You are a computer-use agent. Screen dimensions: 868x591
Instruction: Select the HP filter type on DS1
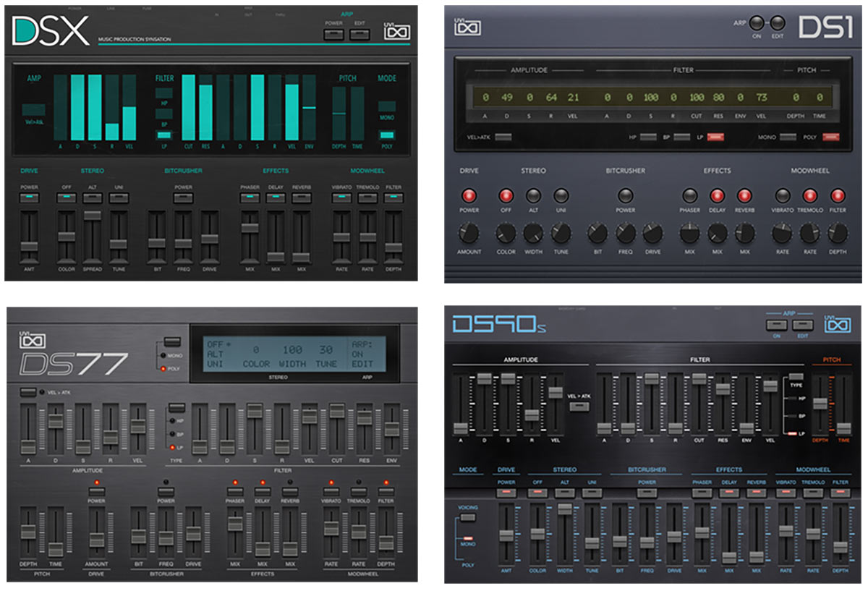tap(648, 137)
